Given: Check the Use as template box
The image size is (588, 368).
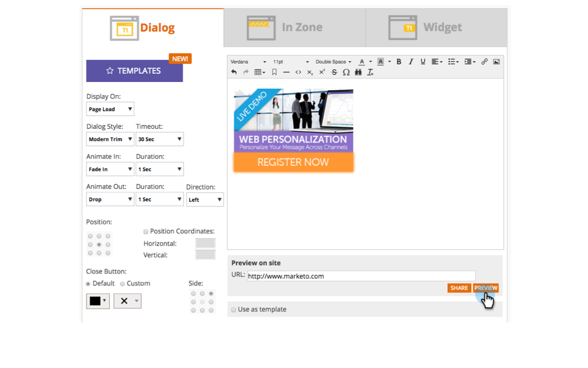Looking at the screenshot, I should (x=233, y=310).
